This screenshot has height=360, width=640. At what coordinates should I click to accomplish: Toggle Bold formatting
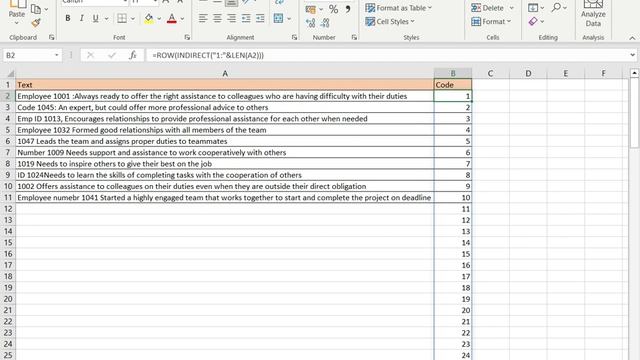click(x=68, y=18)
